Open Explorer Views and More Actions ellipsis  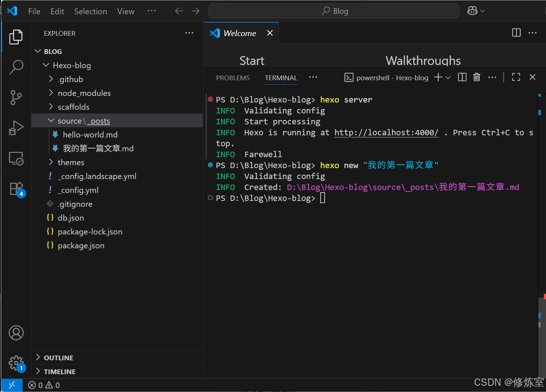[189, 33]
